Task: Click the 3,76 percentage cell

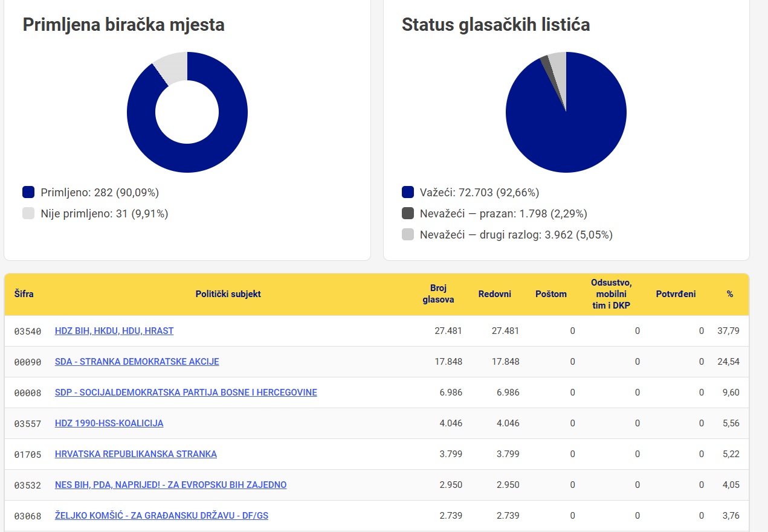Action: (x=731, y=516)
